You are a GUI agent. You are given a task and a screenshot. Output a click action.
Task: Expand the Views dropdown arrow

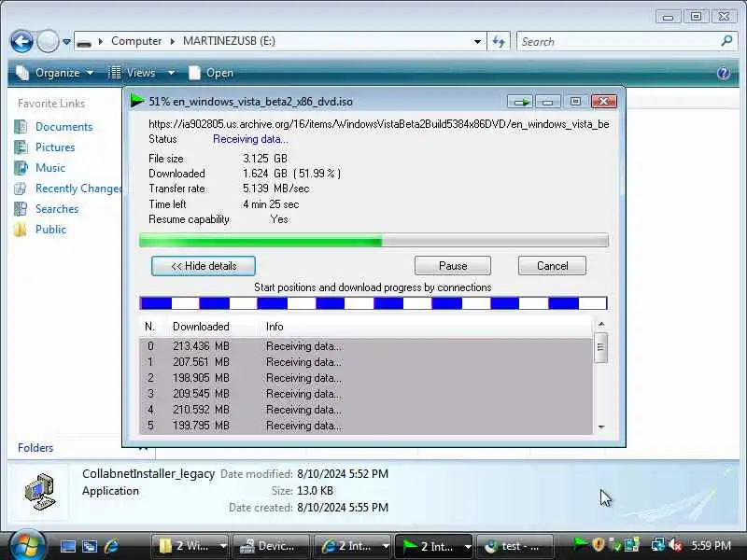[171, 73]
